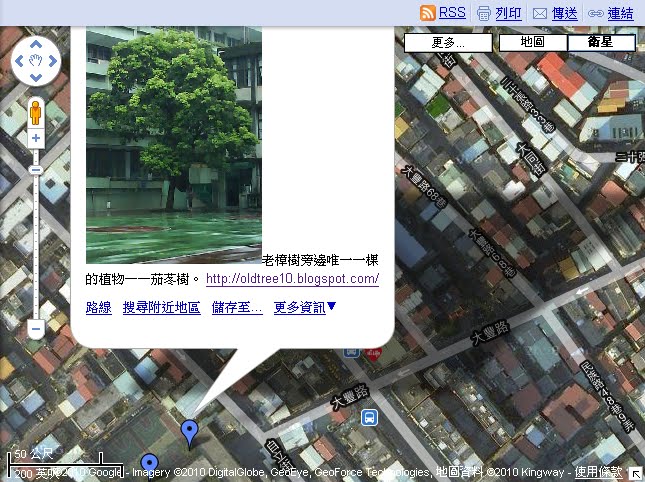
Task: Click the bus stop icon on 大豐路
Action: tap(369, 417)
